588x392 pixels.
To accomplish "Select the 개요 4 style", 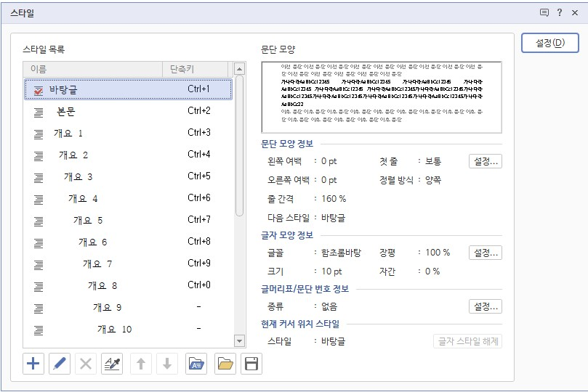I will point(128,198).
